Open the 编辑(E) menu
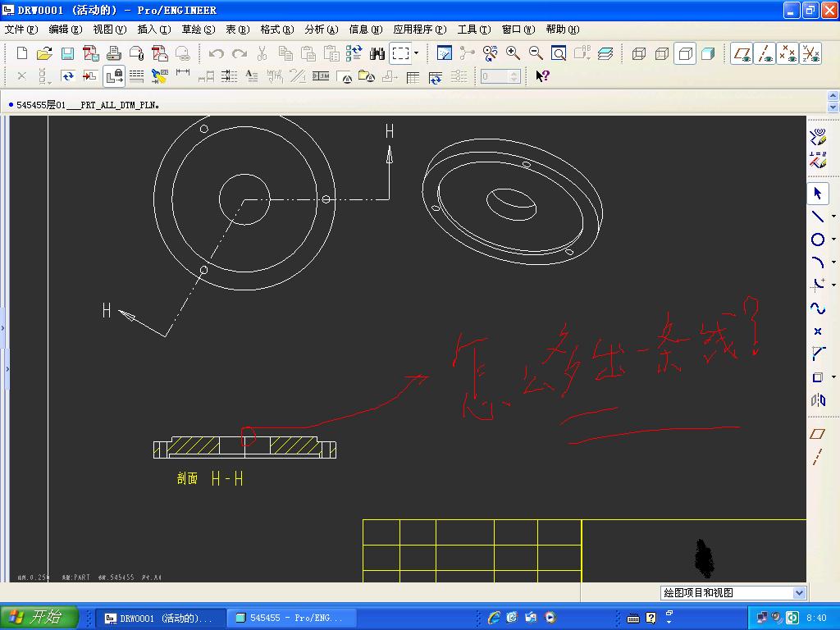The width and height of the screenshot is (840, 630). pyautogui.click(x=66, y=30)
